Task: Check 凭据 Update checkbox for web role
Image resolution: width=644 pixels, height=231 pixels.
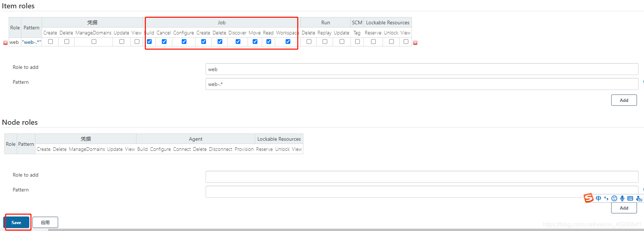Action: (122, 42)
